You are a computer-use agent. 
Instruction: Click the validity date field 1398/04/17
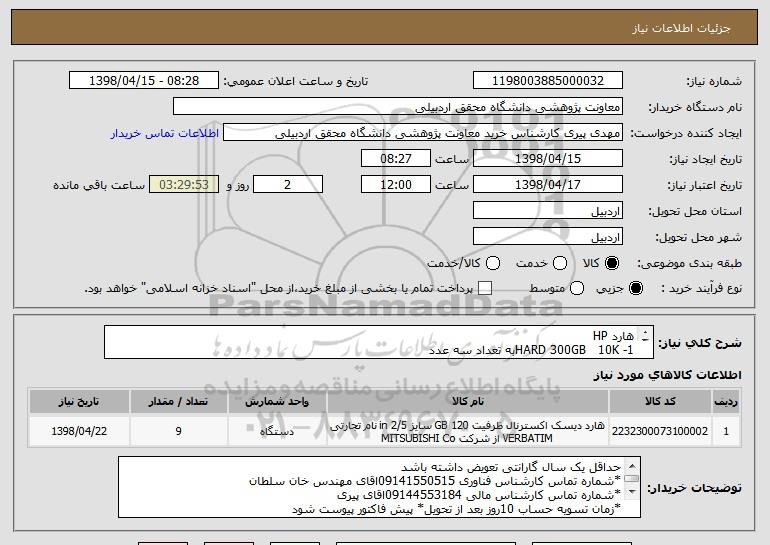click(x=548, y=185)
